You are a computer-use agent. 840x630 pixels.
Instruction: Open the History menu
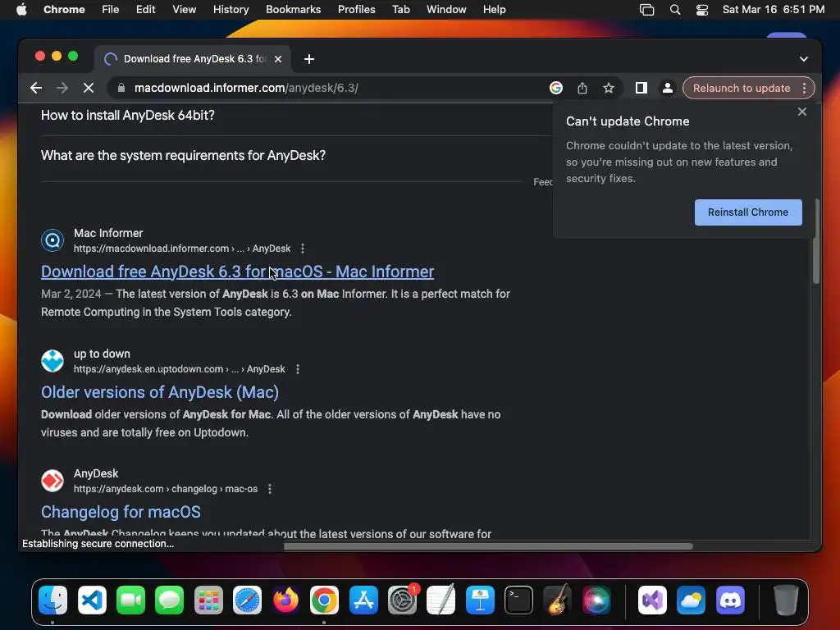pos(231,9)
